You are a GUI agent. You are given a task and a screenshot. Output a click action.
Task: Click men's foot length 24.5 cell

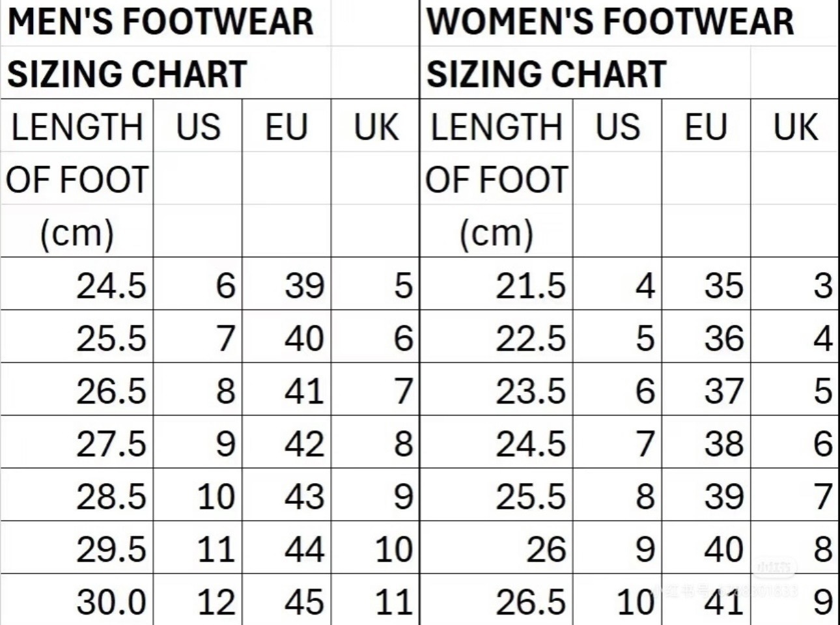point(111,285)
